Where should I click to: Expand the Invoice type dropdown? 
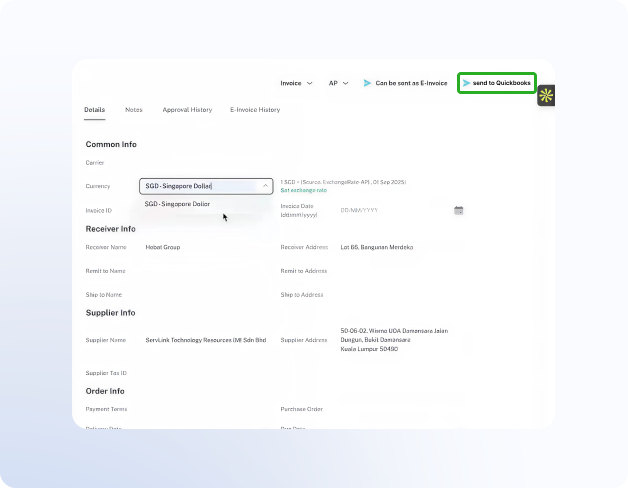[296, 83]
